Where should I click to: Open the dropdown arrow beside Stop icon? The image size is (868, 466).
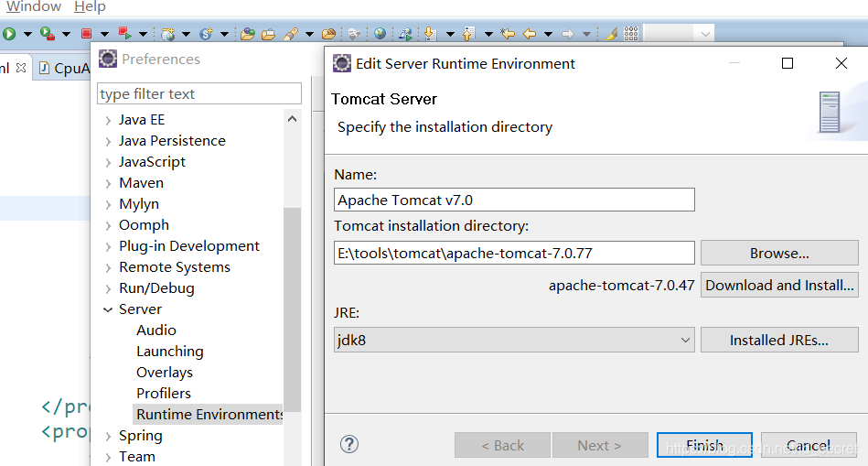[x=104, y=35]
